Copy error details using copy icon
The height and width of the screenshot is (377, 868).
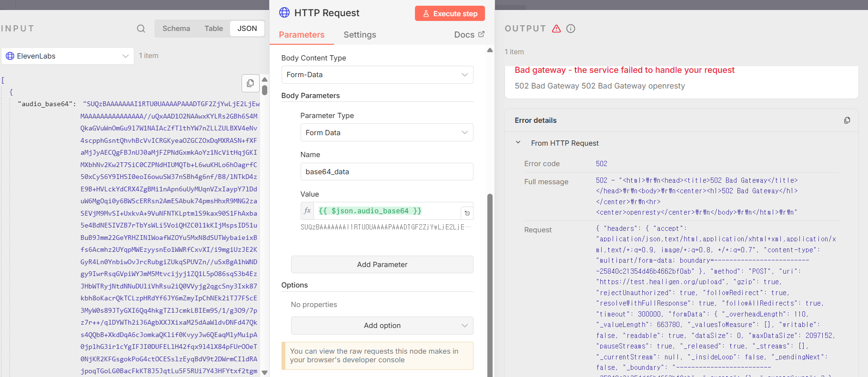(847, 120)
